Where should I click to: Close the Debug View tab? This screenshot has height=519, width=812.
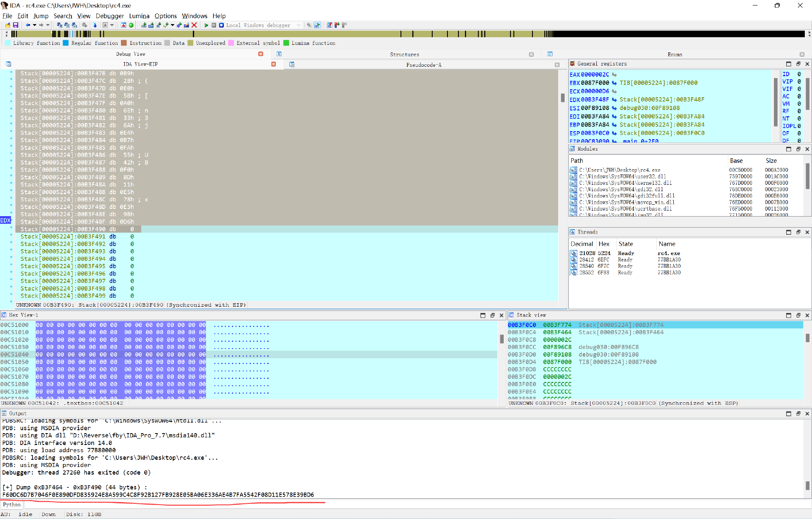click(x=261, y=54)
